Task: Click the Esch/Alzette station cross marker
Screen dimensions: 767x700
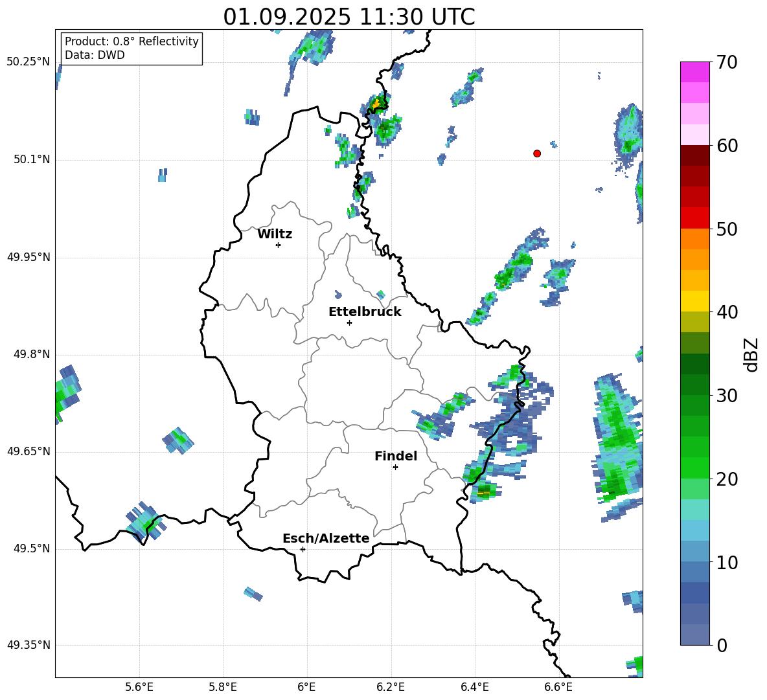Action: pos(303,549)
